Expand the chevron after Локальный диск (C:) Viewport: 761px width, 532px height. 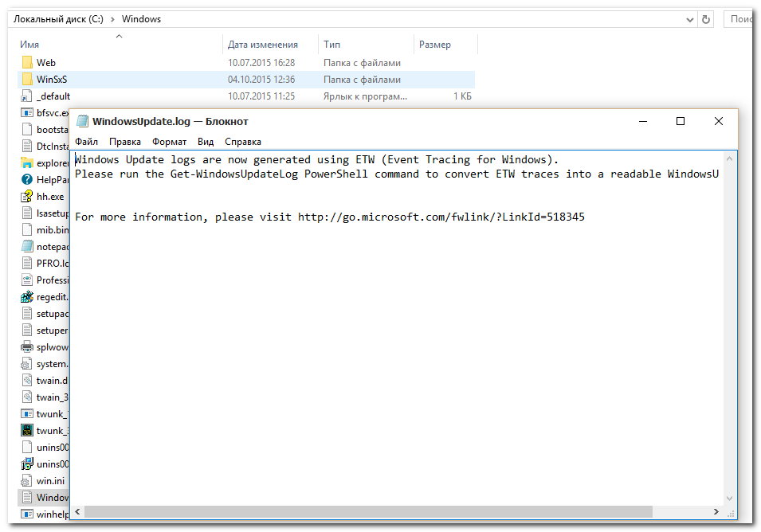tap(112, 19)
